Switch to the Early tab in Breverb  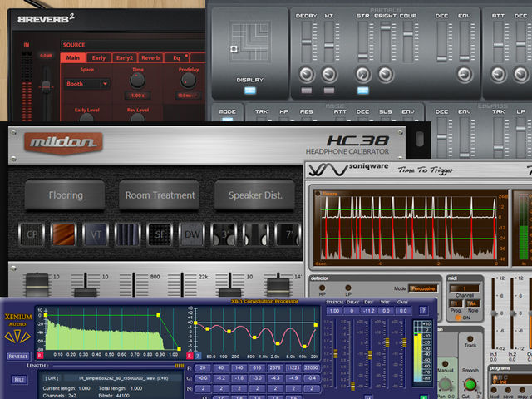[x=99, y=57]
